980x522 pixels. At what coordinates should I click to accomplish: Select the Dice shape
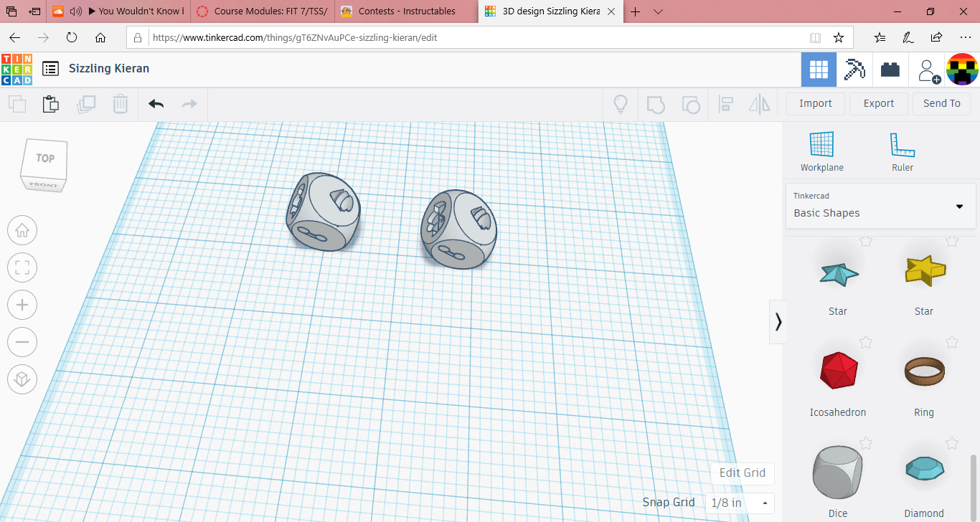click(838, 472)
